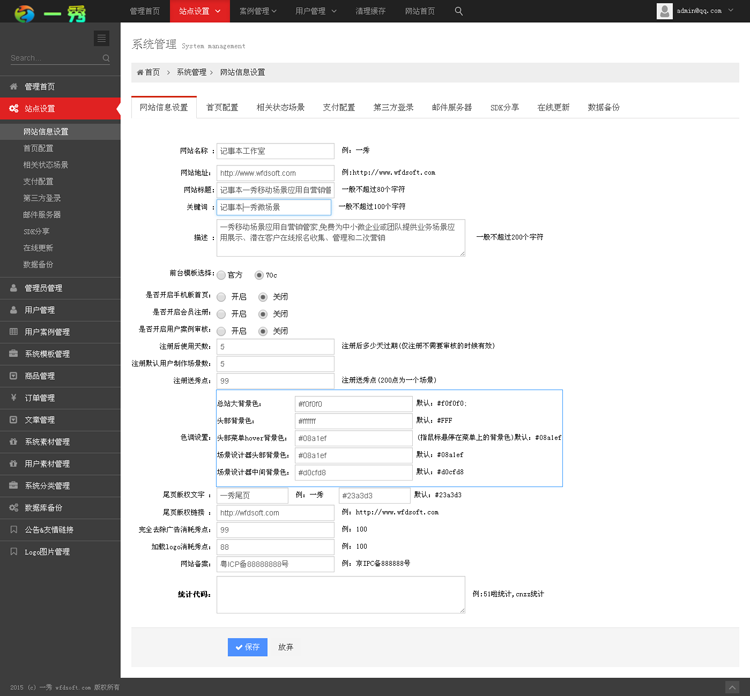Click the icon beside 文章管理
Viewport: 750px width, 696px height.
[13, 420]
